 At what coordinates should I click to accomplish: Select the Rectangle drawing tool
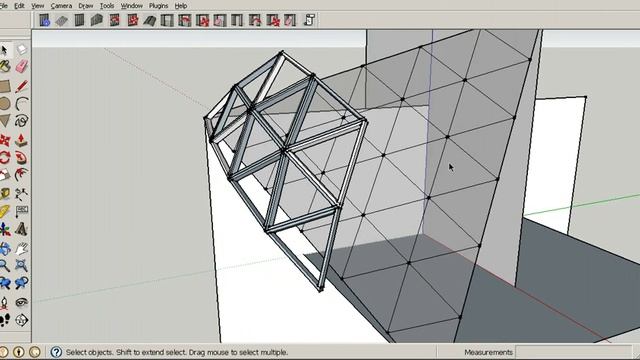4,86
